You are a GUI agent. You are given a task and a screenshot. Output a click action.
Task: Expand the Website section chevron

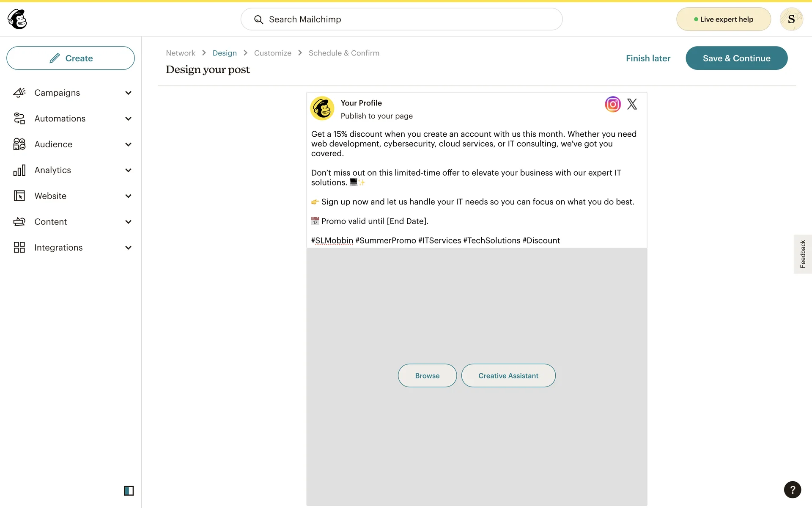pyautogui.click(x=128, y=196)
